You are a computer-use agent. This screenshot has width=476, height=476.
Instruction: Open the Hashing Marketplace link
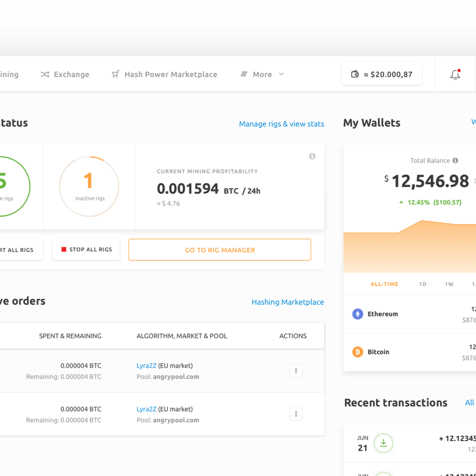coord(288,302)
